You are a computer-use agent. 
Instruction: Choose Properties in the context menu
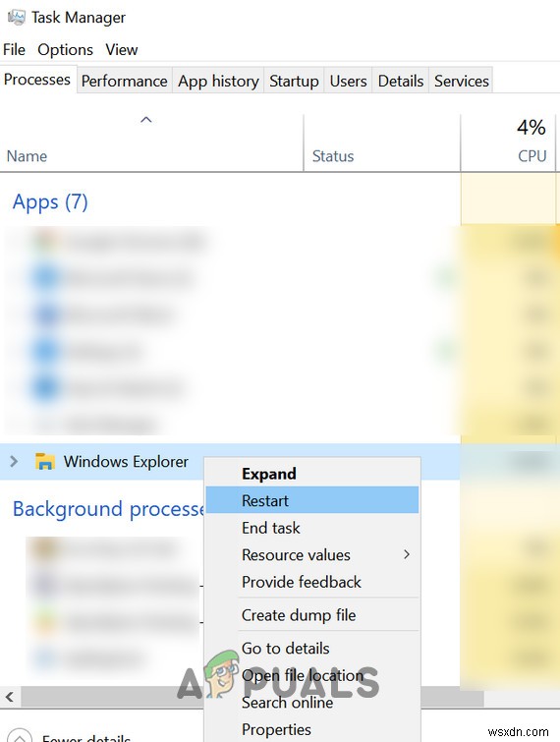click(312, 729)
